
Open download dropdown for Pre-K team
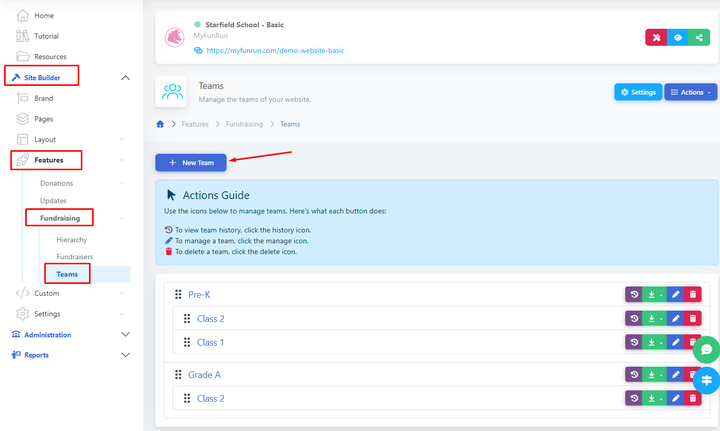point(655,294)
